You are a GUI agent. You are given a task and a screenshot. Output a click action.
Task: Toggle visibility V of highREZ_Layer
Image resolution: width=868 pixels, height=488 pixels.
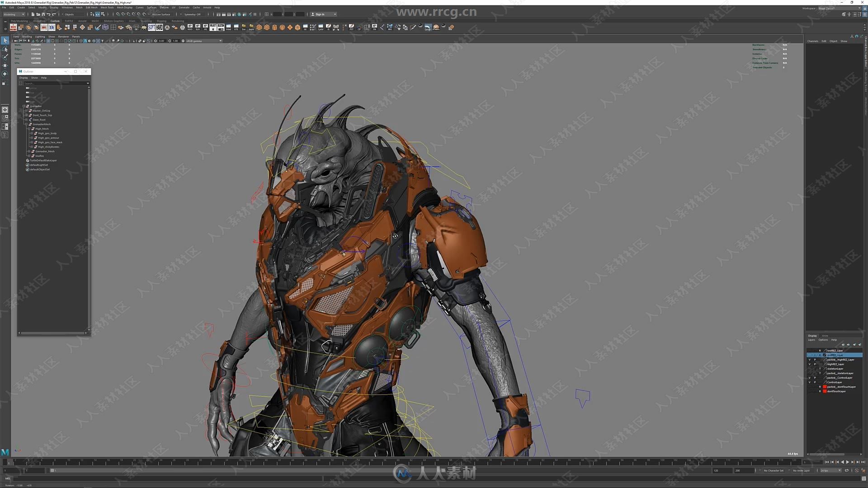tap(810, 364)
